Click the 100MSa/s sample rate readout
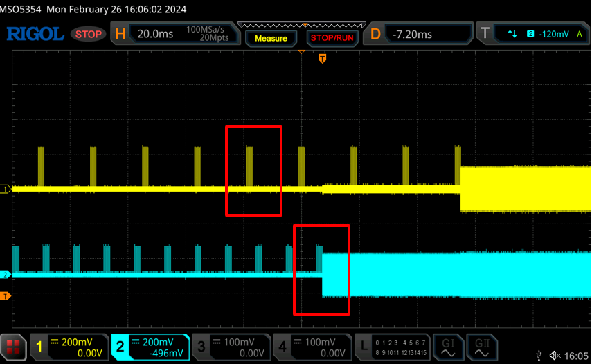The height and width of the screenshot is (364, 592). coord(205,30)
